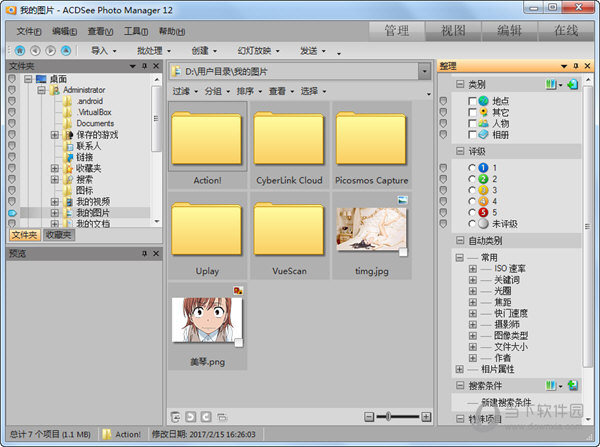The width and height of the screenshot is (600, 447).
Task: Open the 过滤 dropdown
Action: [x=185, y=91]
